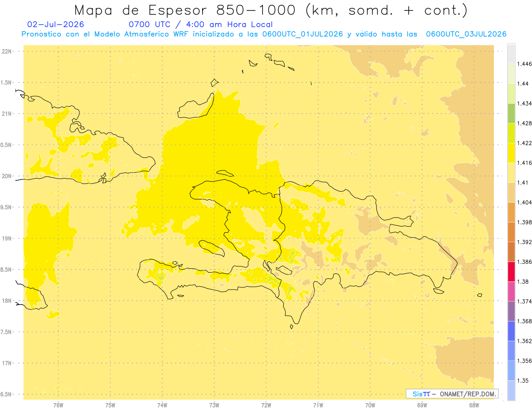532x411 pixels.
Task: Select the latitude label "8.5N"
Action: pos(6,270)
